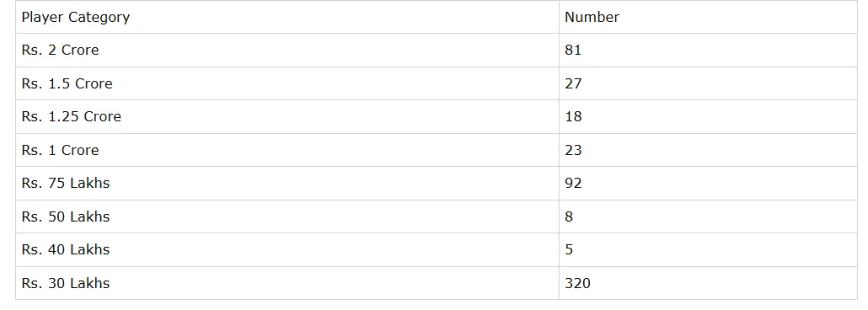Viewport: 868px width, 310px height.
Task: Select the Rs. 1.25 Crore cell
Action: tap(287, 117)
